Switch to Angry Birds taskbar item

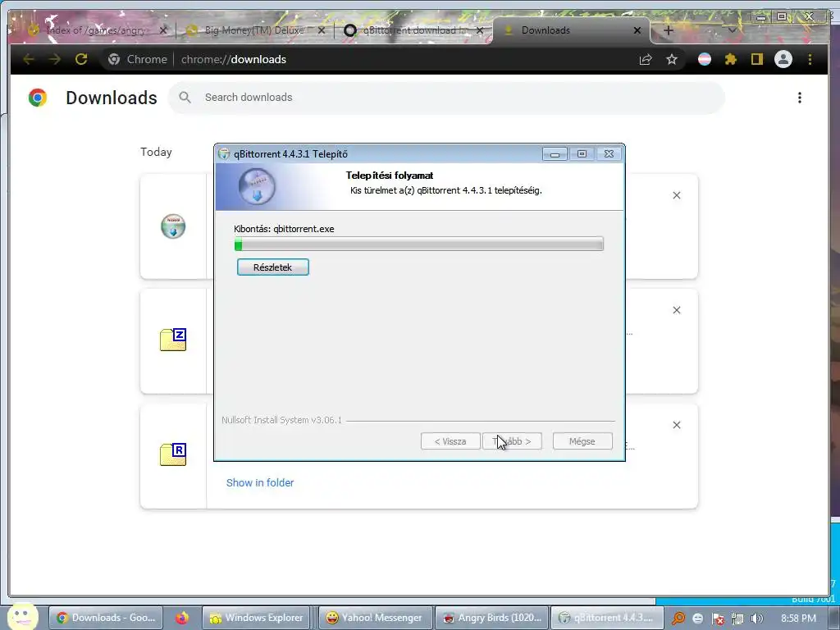(491, 619)
